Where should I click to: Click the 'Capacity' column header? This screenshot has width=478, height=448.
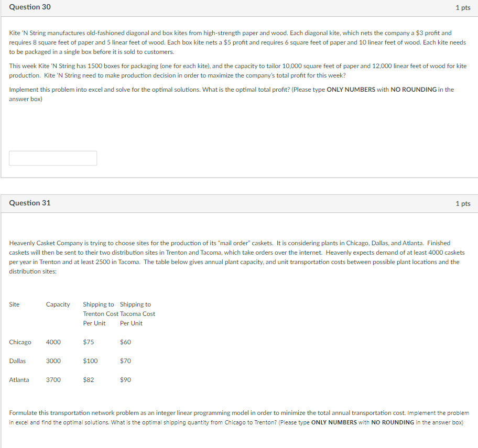(58, 304)
